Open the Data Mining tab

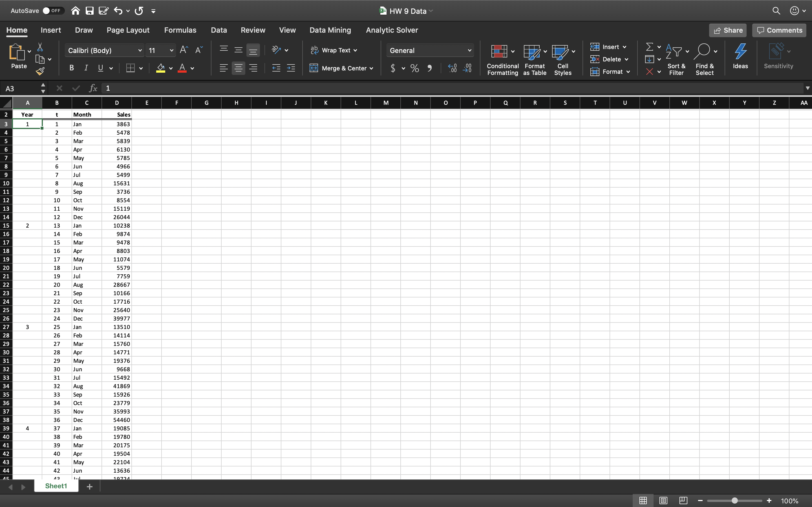click(330, 30)
